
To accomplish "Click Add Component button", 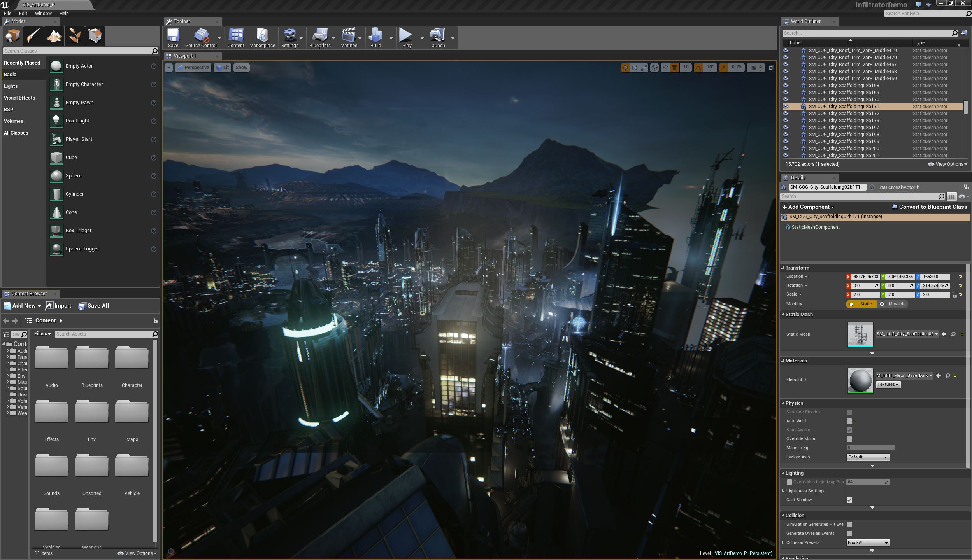I will [x=809, y=206].
